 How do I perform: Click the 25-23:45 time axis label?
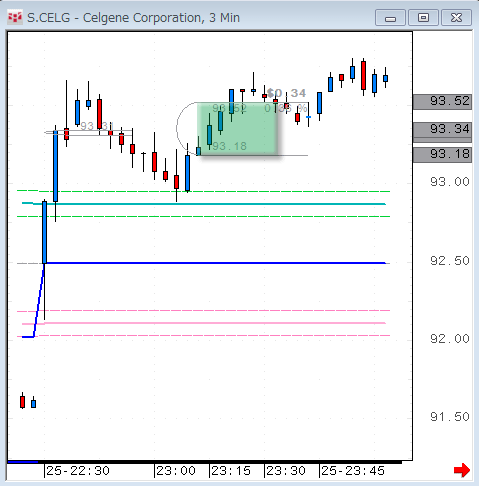tap(353, 471)
